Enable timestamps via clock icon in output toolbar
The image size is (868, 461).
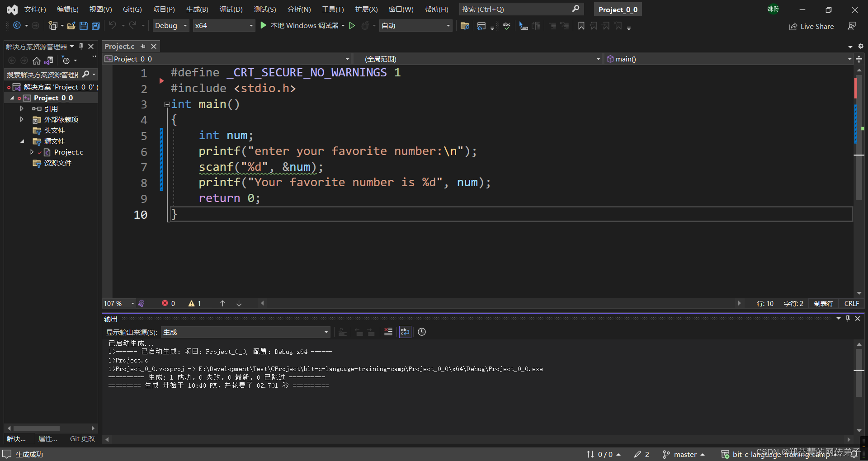pos(421,332)
